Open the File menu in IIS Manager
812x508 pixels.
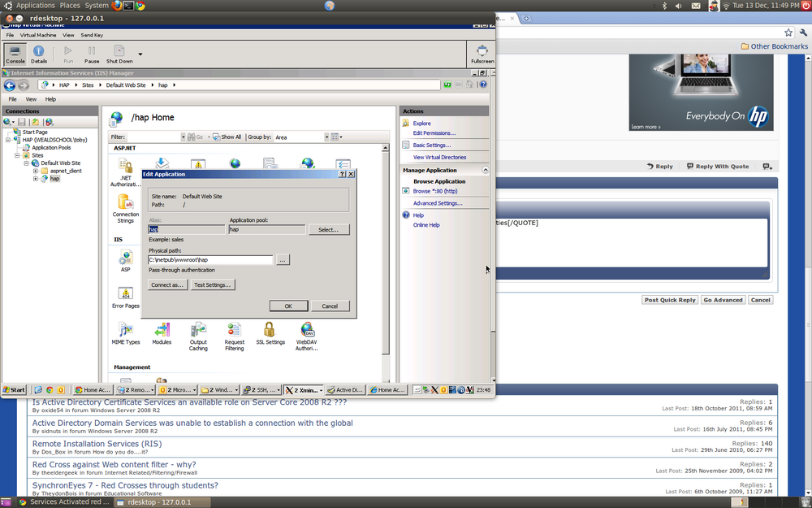click(x=12, y=99)
